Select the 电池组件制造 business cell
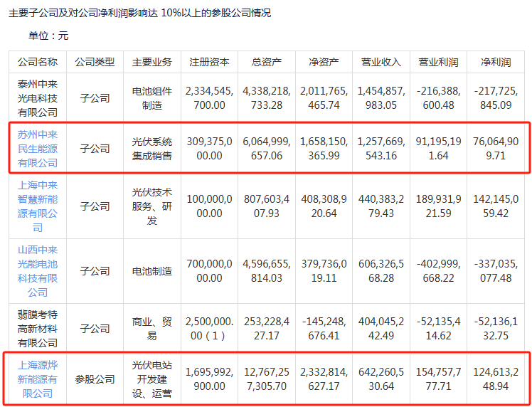The height and width of the screenshot is (407, 532). pos(152,98)
